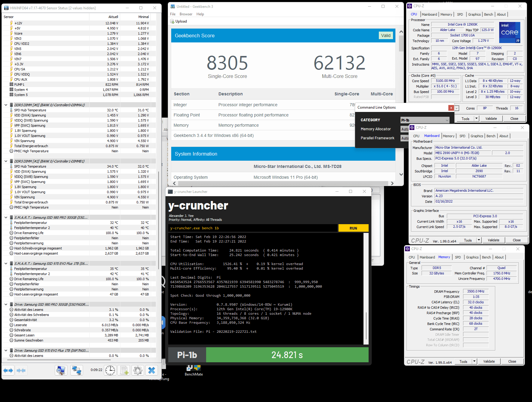The width and height of the screenshot is (532, 402).
Task: Collapse Drive Samsung SSD 980 PRO group
Action: 6,305
